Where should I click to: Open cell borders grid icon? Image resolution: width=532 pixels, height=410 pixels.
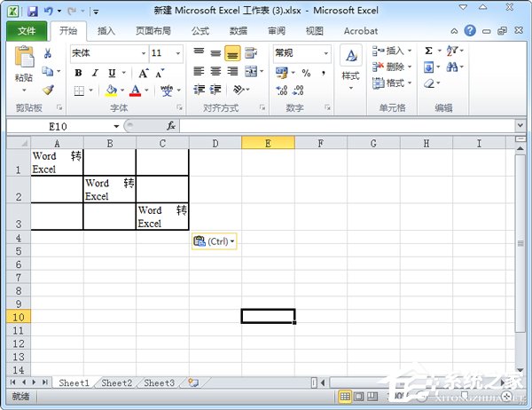pos(79,91)
